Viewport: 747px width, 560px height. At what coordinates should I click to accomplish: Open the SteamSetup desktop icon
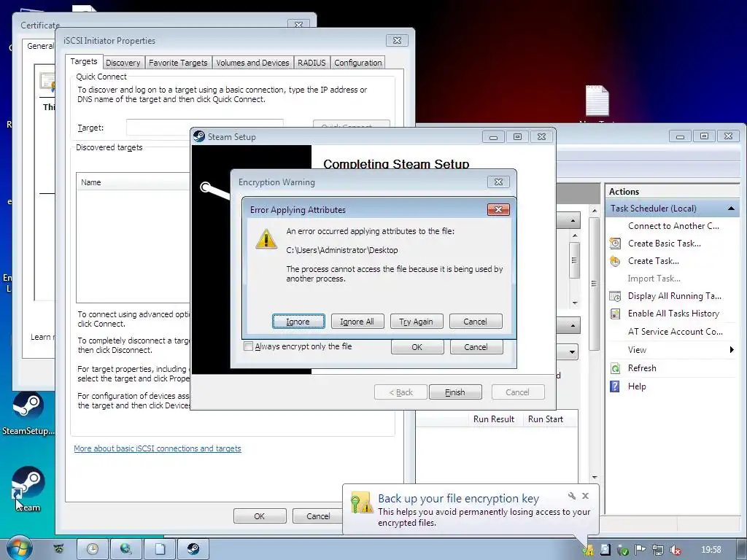28,413
